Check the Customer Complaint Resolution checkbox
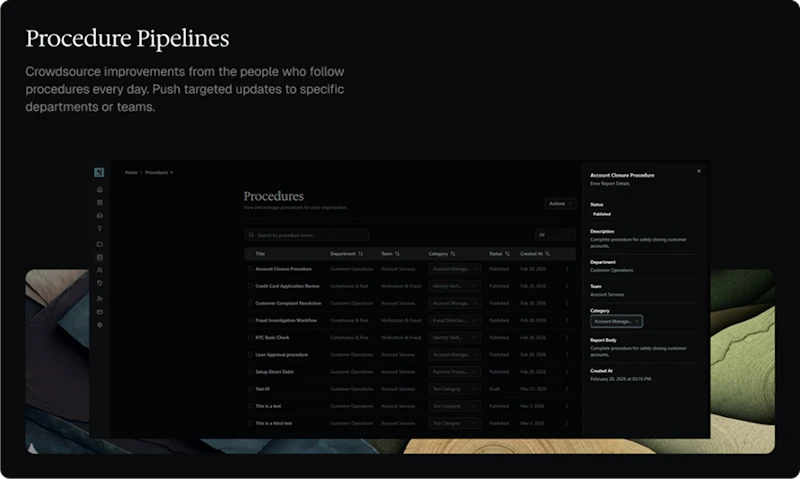 [250, 303]
